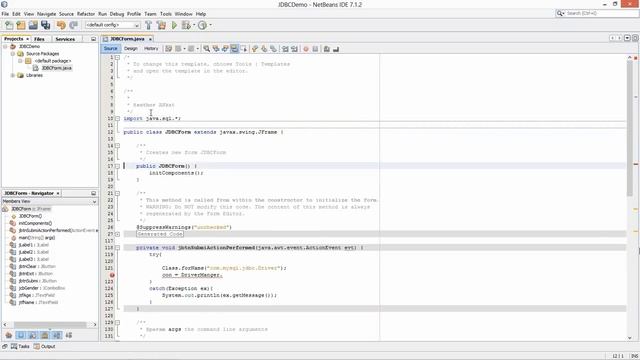The width and height of the screenshot is (640, 360).
Task: Click the Redo toolbar icon
Action: 73,25
